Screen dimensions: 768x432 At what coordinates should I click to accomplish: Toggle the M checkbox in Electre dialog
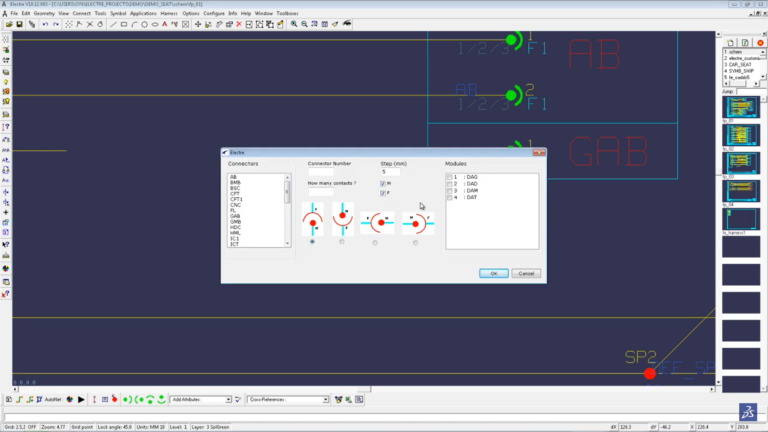(383, 184)
